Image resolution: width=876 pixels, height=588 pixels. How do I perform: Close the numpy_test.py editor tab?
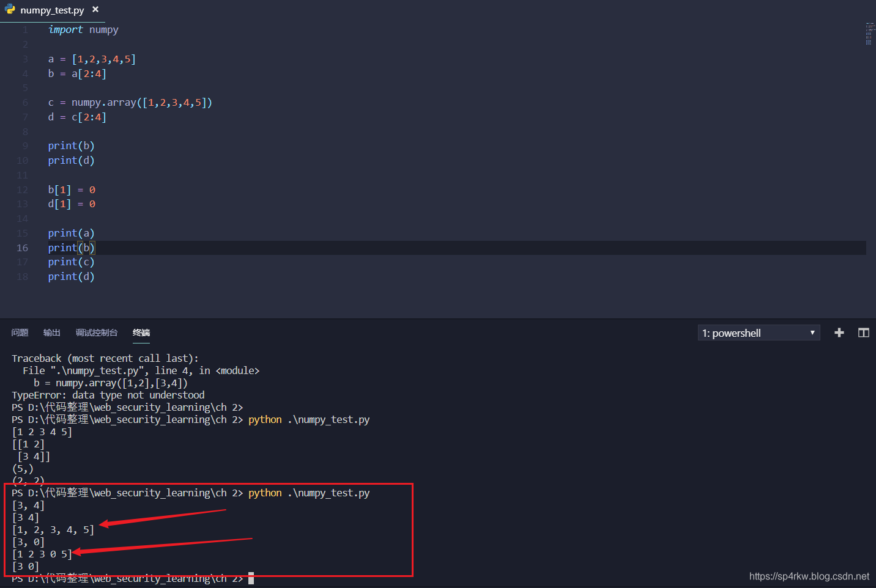(x=95, y=10)
